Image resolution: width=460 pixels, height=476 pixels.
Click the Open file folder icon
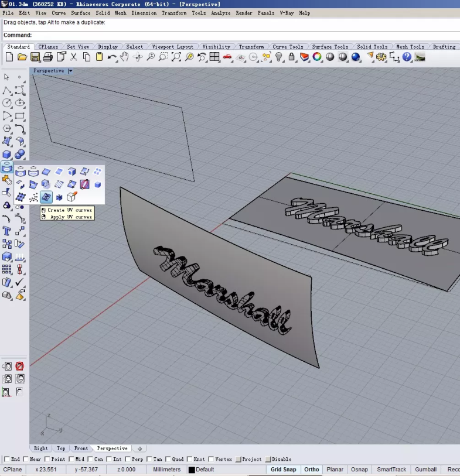(x=22, y=57)
